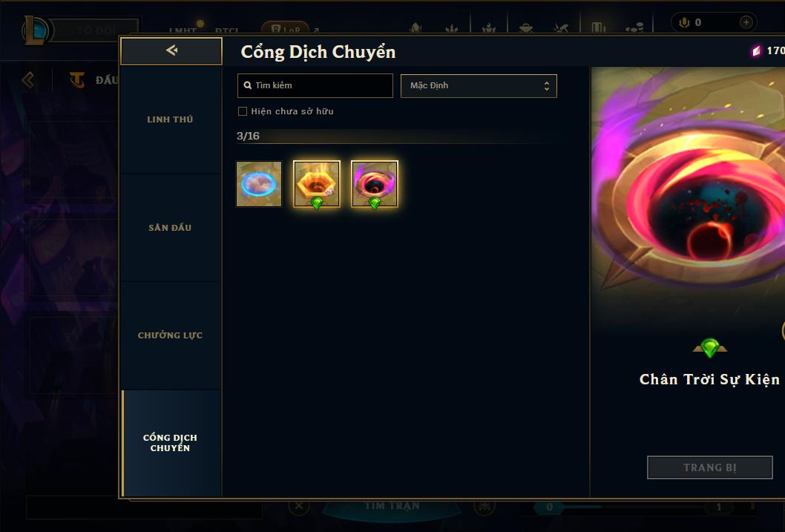This screenshot has width=785, height=532.
Task: Click the sort dropdown stepper arrows
Action: click(547, 85)
